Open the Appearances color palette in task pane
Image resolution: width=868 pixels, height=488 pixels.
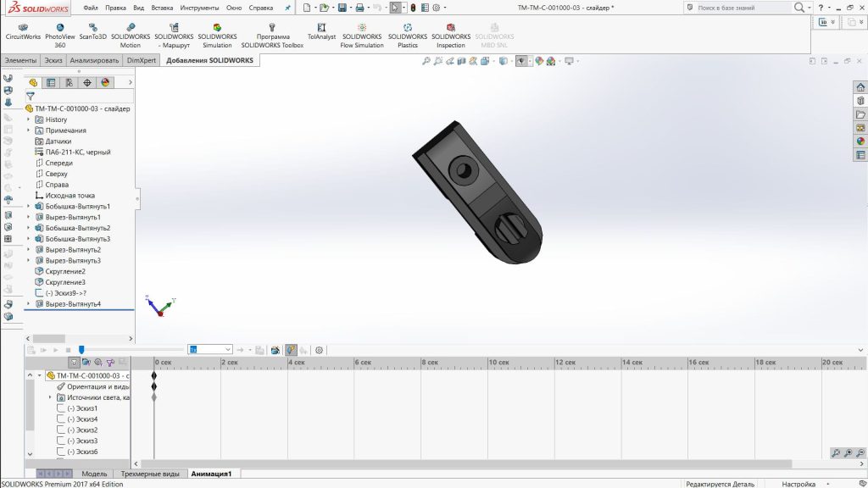point(860,141)
